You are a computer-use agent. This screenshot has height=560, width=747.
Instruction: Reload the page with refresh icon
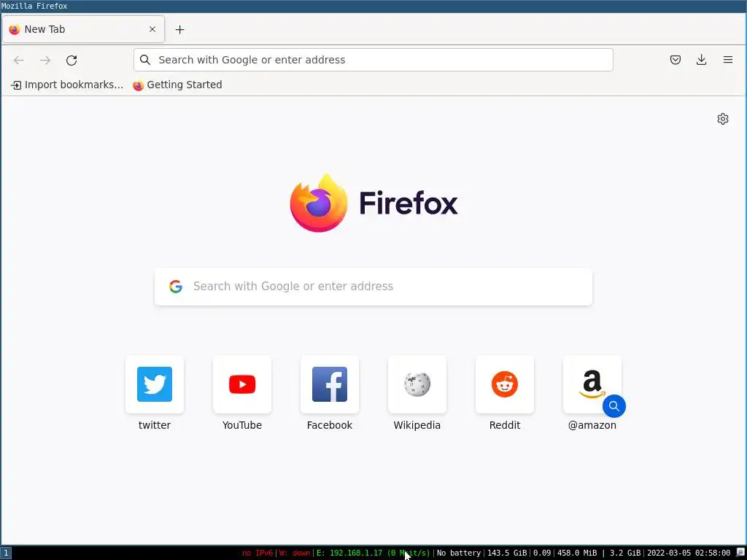(x=71, y=60)
